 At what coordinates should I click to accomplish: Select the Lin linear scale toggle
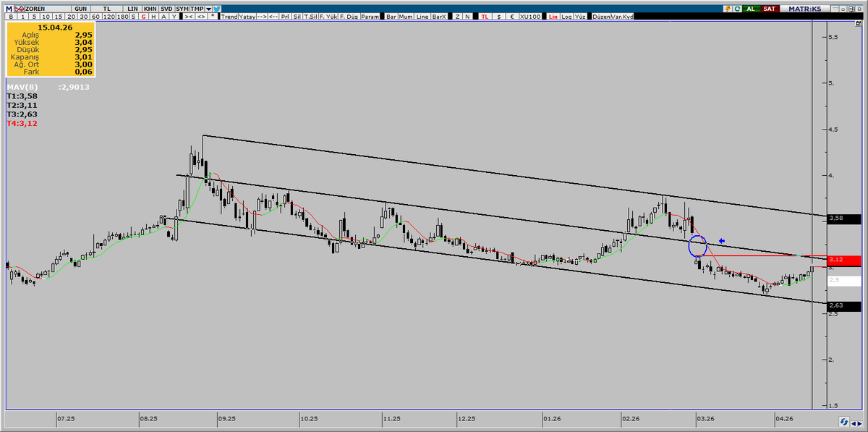pos(553,17)
